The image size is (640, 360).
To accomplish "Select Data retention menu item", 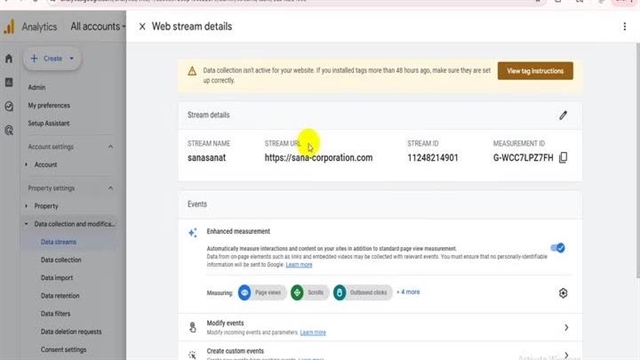I will tap(60, 296).
